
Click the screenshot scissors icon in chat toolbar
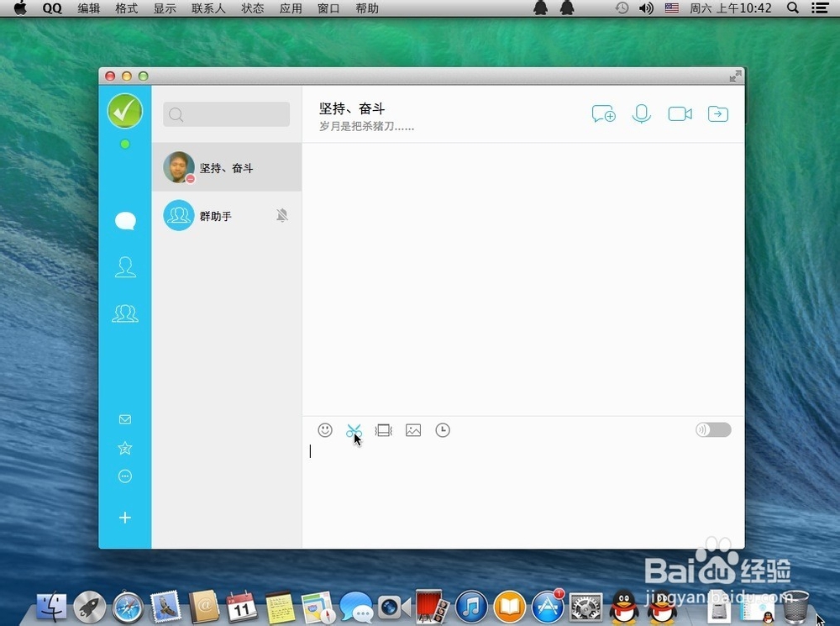pos(354,430)
